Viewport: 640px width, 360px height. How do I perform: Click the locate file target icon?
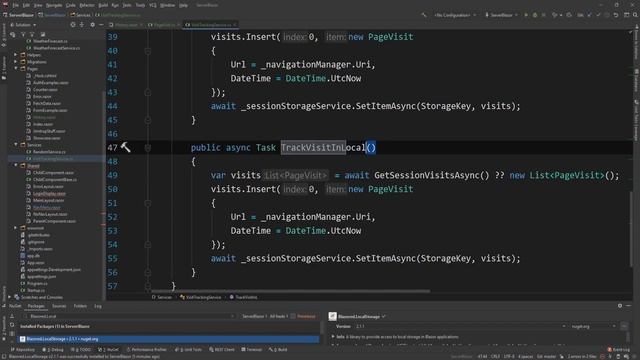tap(73, 25)
